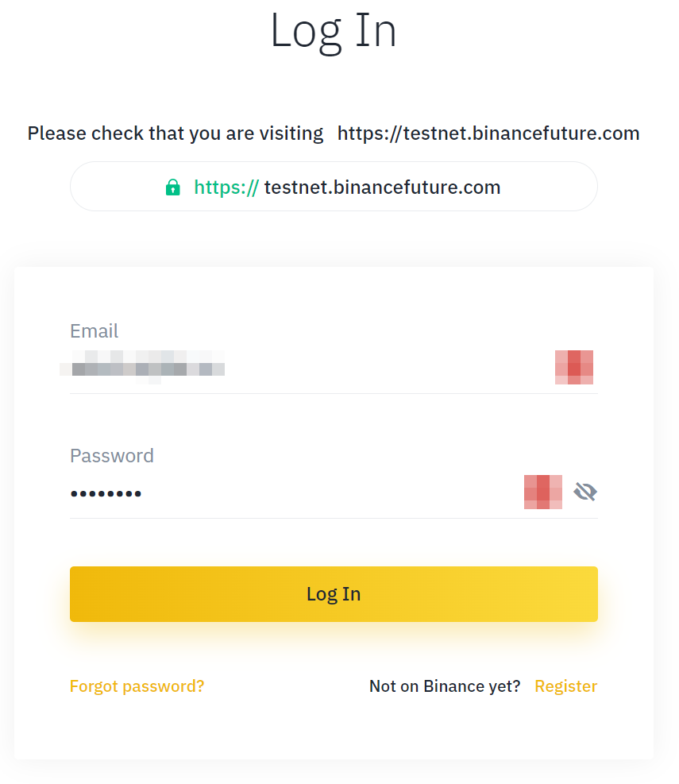Click the Password field label

[x=112, y=455]
